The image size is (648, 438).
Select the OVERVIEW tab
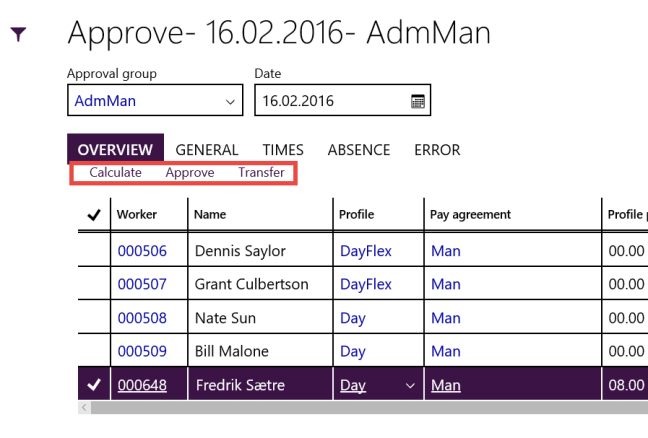click(115, 150)
